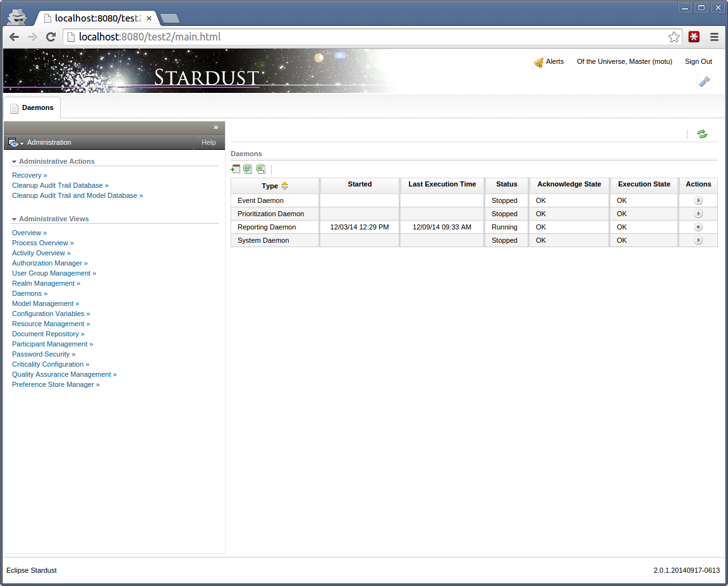Click the Acknowledge State column header

(569, 185)
